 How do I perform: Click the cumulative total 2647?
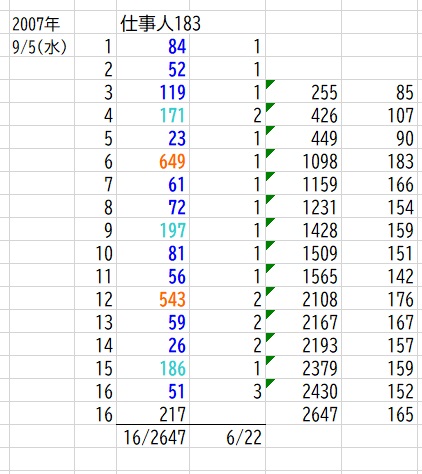point(320,414)
